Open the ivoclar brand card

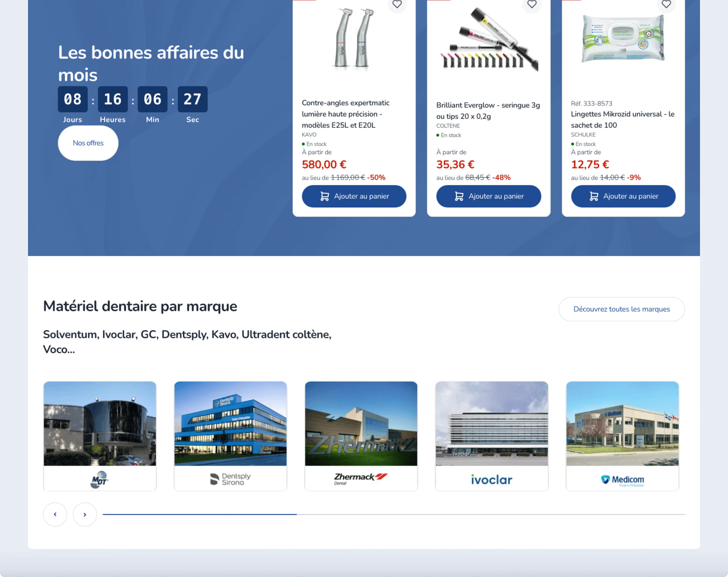pyautogui.click(x=492, y=436)
